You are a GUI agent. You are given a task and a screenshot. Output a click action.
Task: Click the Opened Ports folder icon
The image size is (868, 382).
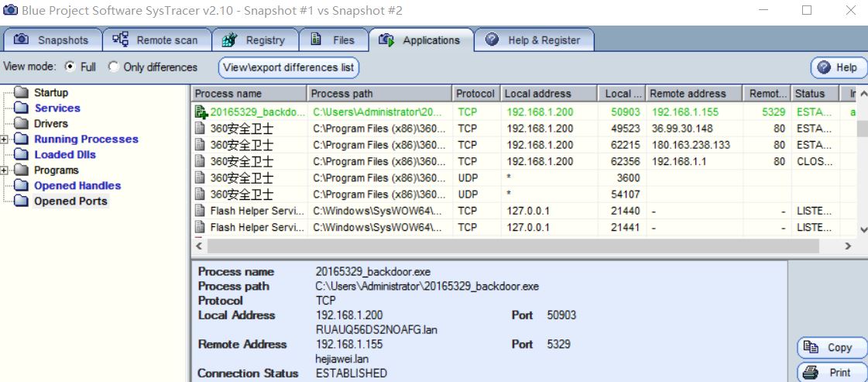coord(21,201)
